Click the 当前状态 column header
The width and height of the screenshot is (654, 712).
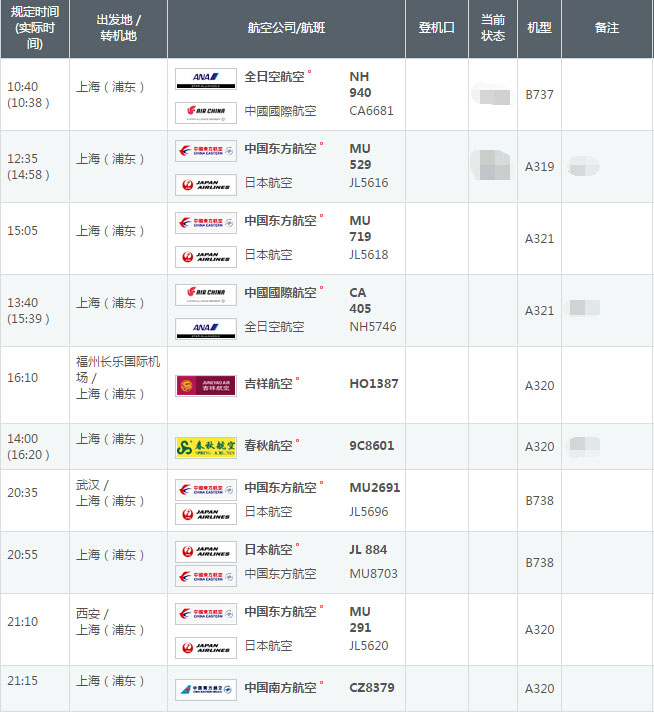(x=493, y=28)
